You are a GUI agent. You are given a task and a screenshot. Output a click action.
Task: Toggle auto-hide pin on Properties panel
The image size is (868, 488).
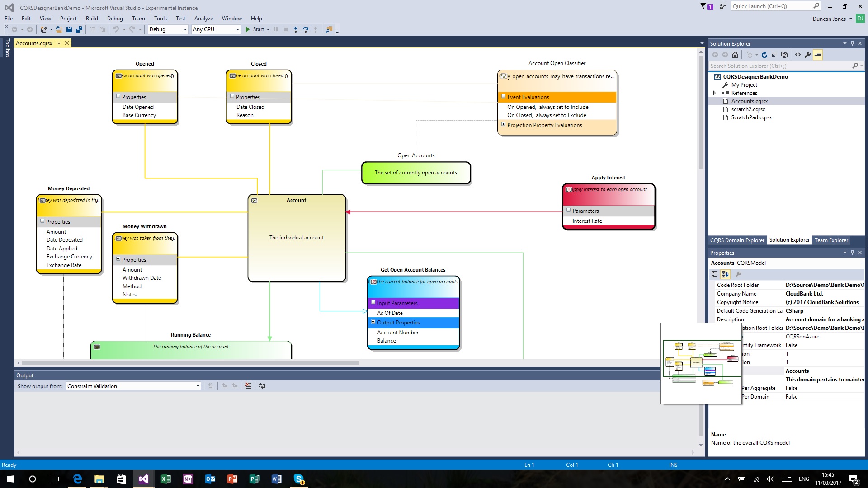(x=852, y=253)
